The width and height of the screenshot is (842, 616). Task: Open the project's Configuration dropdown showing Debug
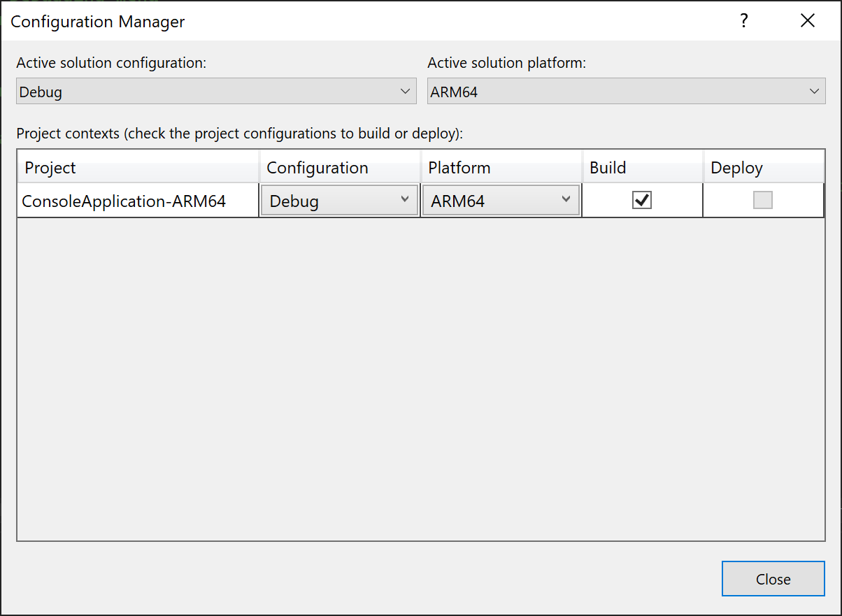404,200
